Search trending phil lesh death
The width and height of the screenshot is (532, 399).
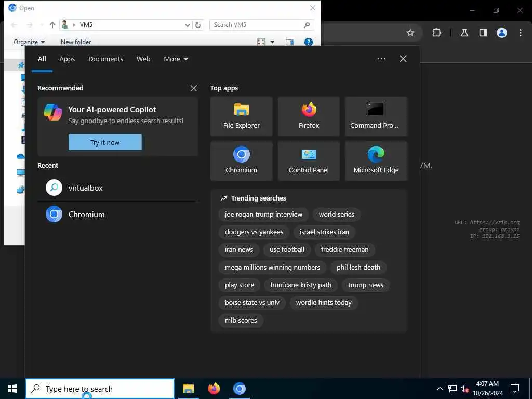point(358,268)
